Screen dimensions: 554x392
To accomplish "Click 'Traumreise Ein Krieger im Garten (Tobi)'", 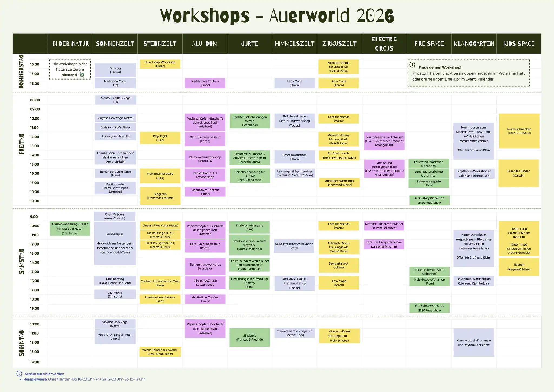I will (x=295, y=333).
